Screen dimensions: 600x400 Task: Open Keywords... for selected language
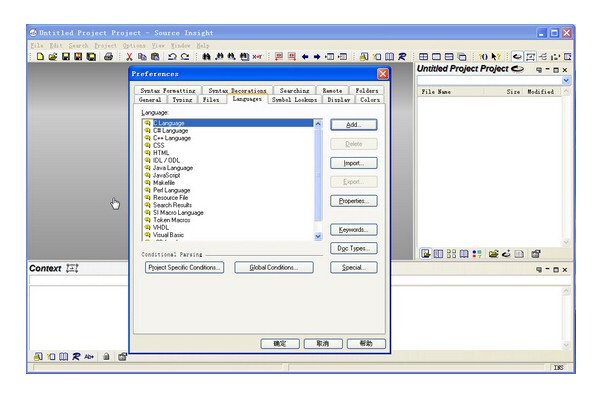[x=353, y=229]
